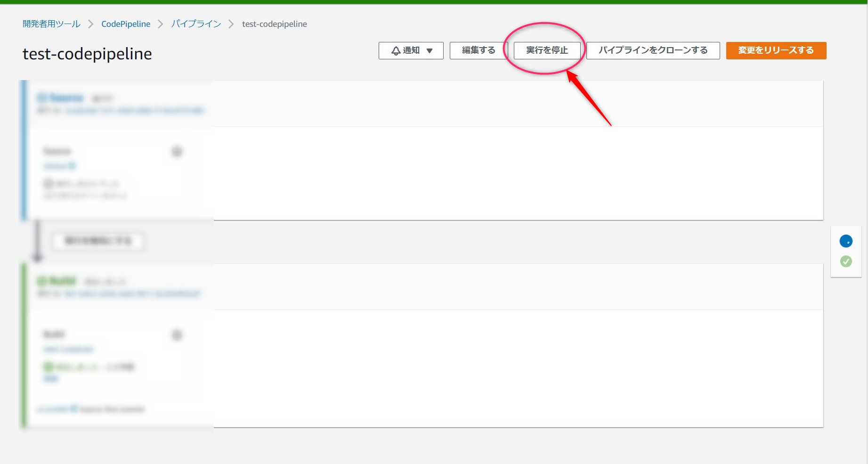This screenshot has height=464, width=868.
Task: Open the external-link icon beside commit ID
Action: [73, 409]
